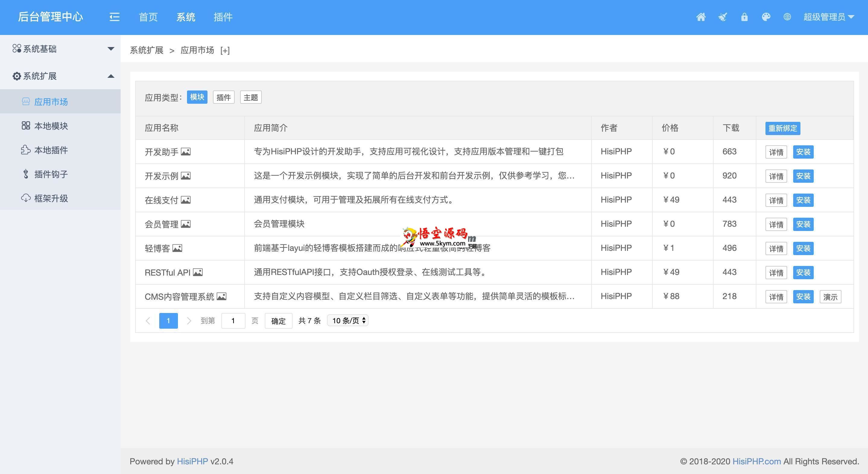Viewport: 868px width, 474px height.
Task: Open the 首页 top menu
Action: pos(148,17)
